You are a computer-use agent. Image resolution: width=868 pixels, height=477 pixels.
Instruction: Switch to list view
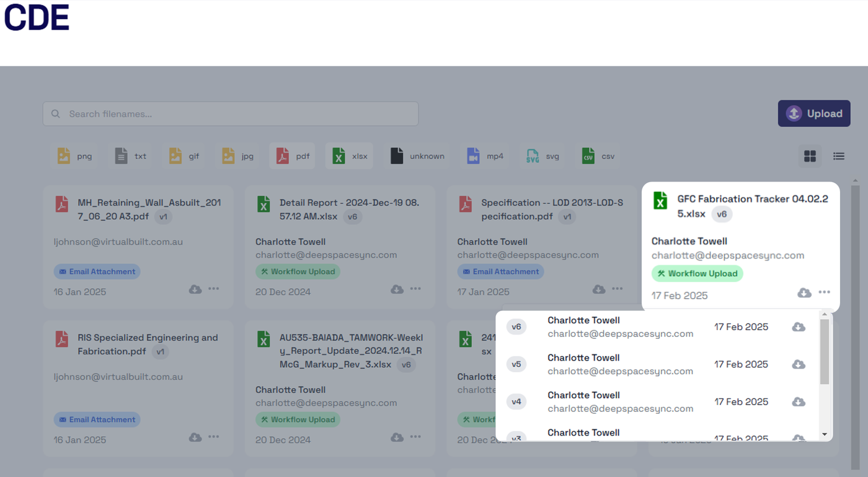tap(839, 156)
